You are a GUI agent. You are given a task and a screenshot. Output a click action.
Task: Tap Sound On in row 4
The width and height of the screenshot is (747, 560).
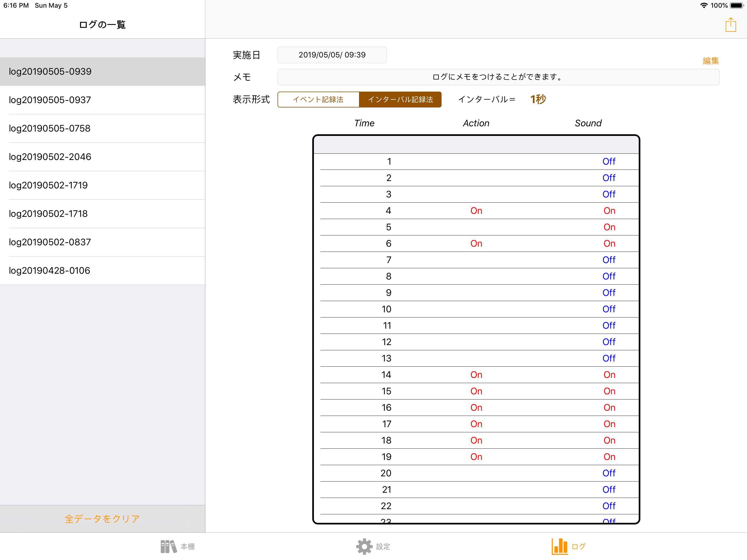coord(609,211)
